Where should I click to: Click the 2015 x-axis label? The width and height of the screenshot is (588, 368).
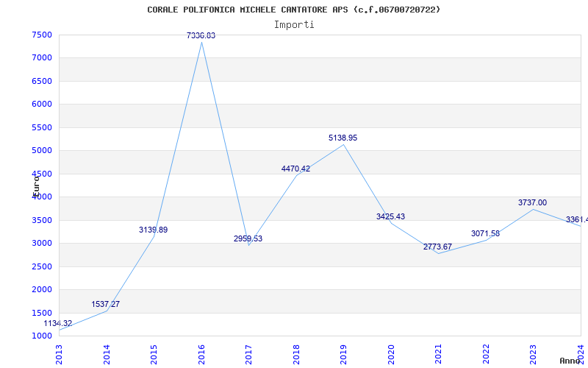tap(154, 355)
